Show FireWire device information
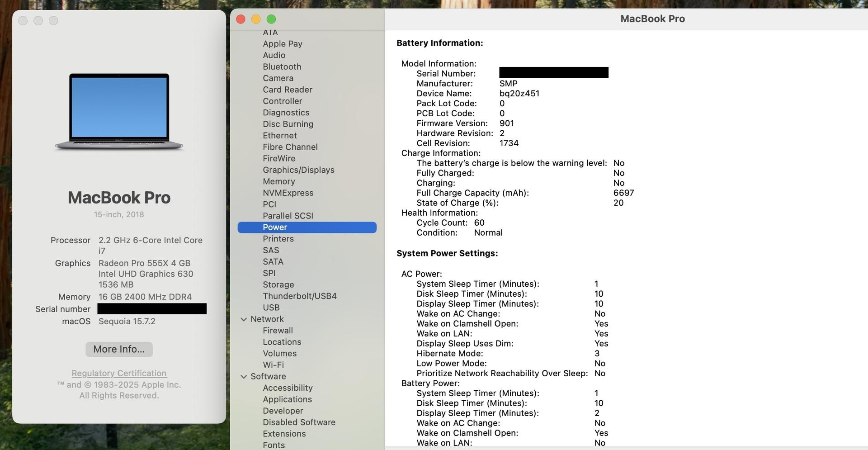This screenshot has width=868, height=450. tap(279, 158)
